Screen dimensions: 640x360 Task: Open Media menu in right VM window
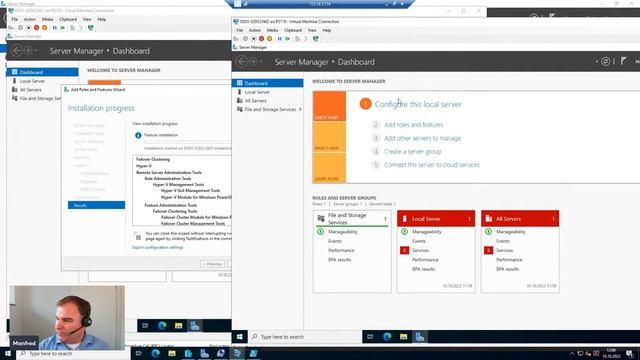point(273,30)
